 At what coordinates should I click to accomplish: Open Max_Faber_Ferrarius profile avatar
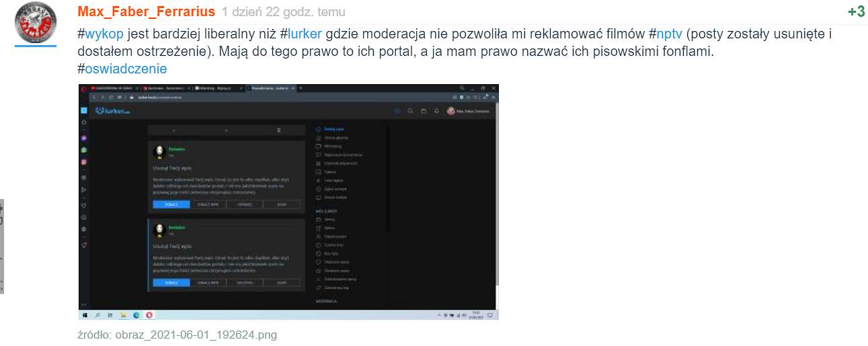(x=36, y=22)
